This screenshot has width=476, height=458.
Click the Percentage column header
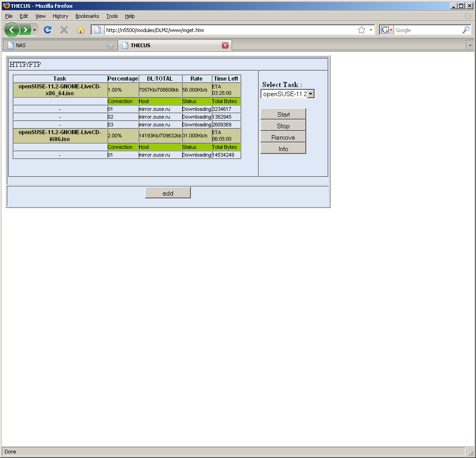123,79
